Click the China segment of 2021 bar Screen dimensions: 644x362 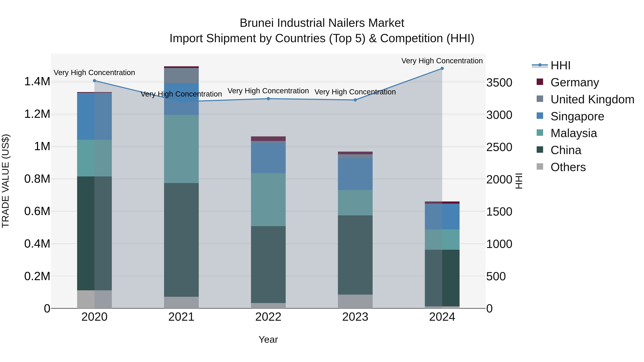tap(181, 240)
